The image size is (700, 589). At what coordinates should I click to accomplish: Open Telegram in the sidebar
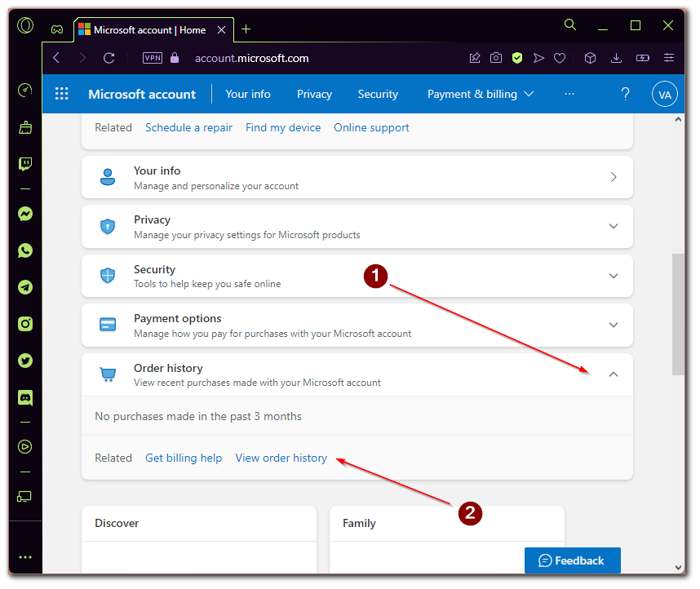tap(25, 287)
